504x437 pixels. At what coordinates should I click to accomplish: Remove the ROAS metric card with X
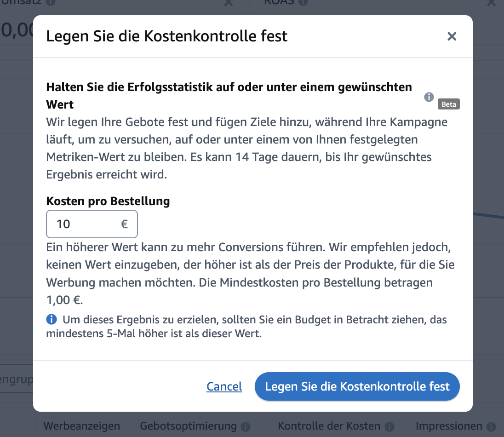[x=491, y=3]
